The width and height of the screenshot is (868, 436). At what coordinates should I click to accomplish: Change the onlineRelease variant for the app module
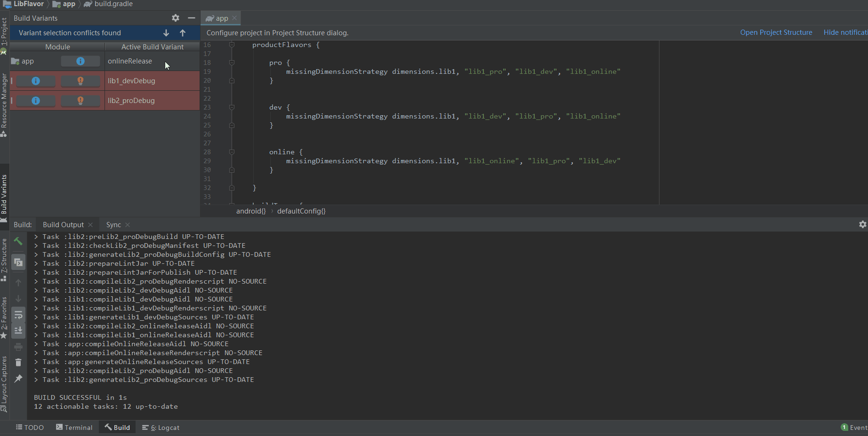pyautogui.click(x=130, y=61)
